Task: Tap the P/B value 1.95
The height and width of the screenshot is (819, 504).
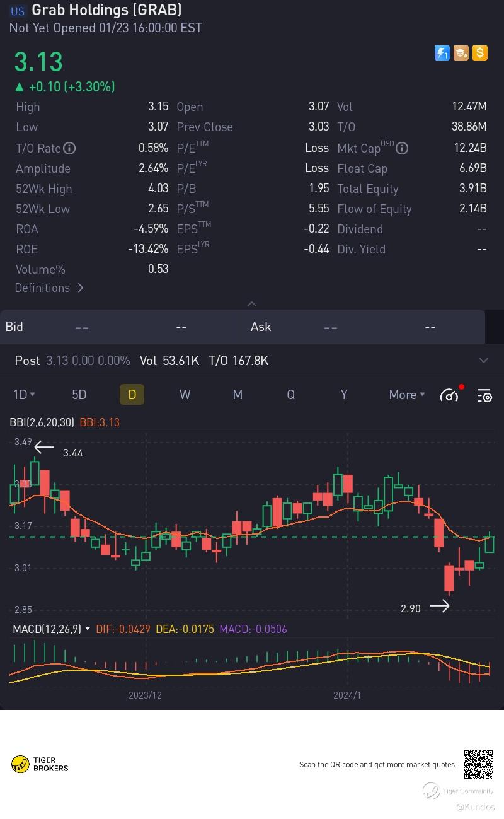Action: point(319,189)
